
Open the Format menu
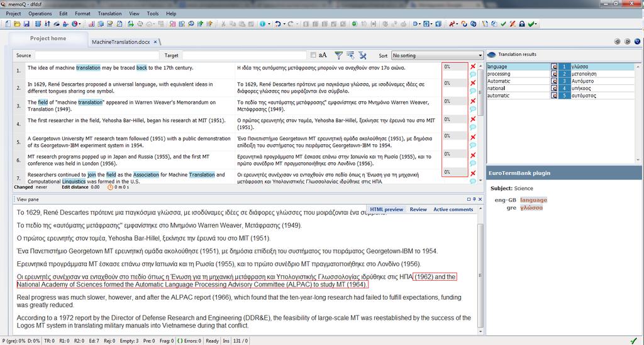[x=82, y=14]
